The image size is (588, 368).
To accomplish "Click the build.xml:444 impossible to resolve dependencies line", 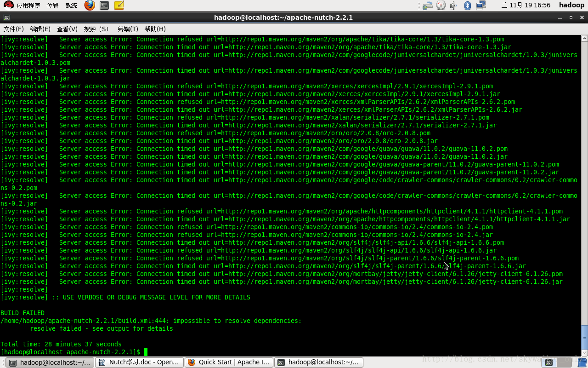I will 151,321.
